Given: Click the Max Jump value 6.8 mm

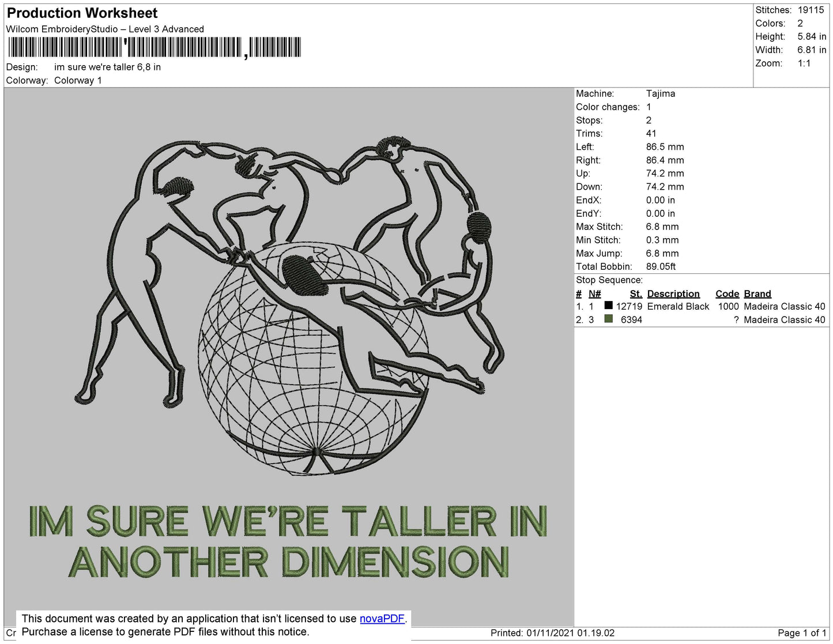Looking at the screenshot, I should tap(662, 253).
